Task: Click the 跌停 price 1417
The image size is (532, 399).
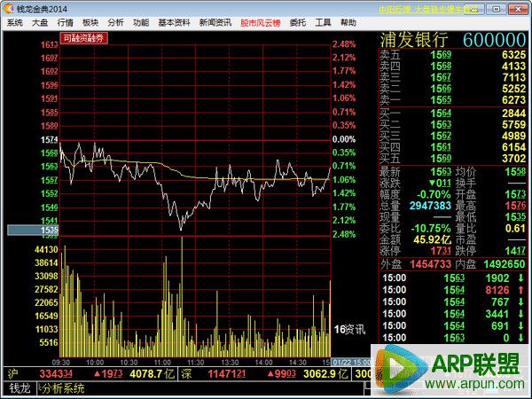Action: click(515, 251)
